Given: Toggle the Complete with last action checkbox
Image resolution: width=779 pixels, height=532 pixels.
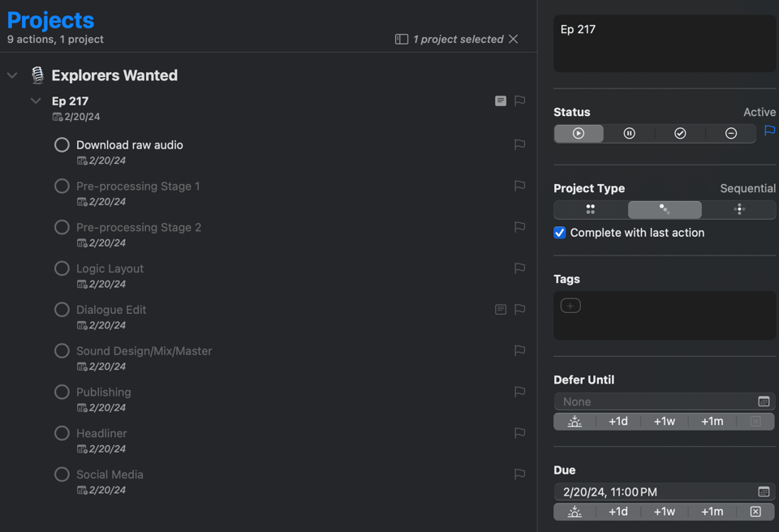Looking at the screenshot, I should [560, 233].
